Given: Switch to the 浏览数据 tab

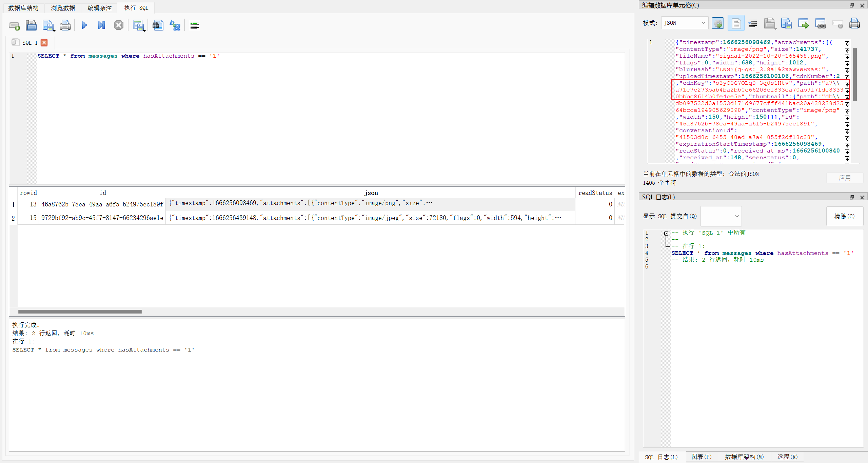Looking at the screenshot, I should (63, 8).
